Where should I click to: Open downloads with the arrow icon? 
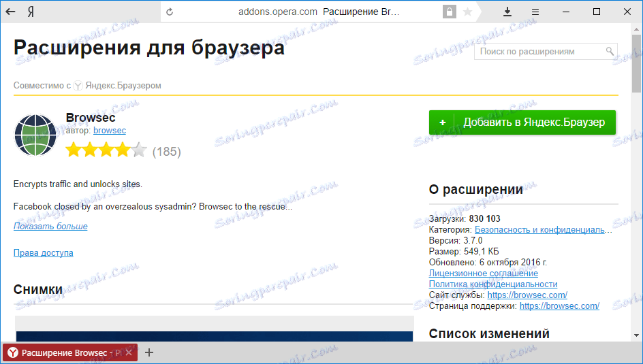coord(507,12)
